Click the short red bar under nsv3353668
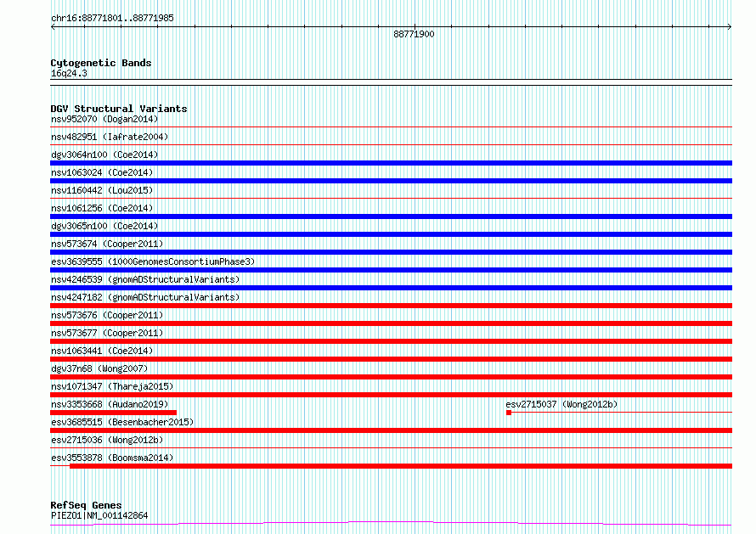756x534 pixels. pos(113,413)
